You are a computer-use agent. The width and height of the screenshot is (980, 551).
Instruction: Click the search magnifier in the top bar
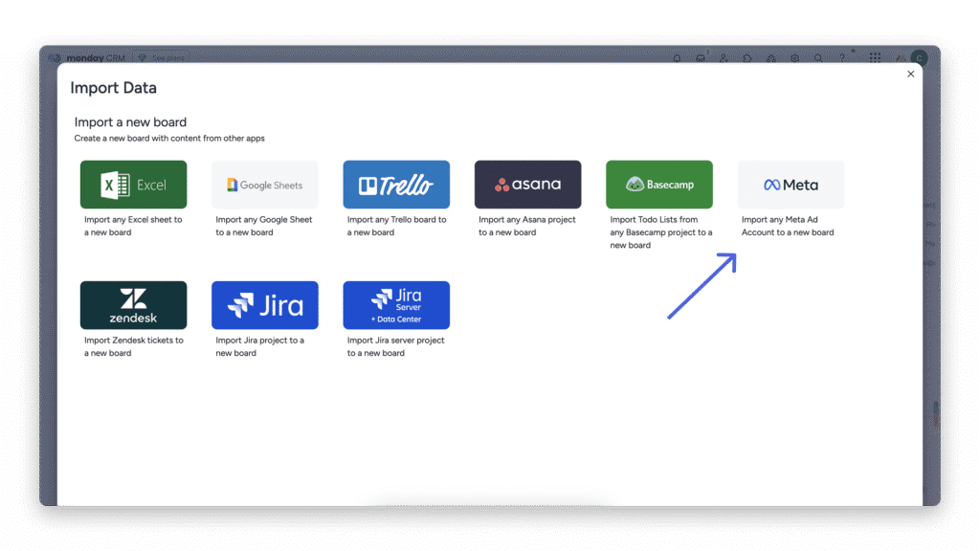pos(818,58)
